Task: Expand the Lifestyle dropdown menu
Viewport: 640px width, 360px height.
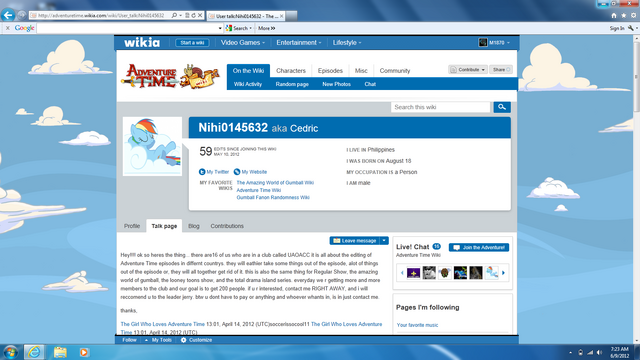Action: (347, 42)
